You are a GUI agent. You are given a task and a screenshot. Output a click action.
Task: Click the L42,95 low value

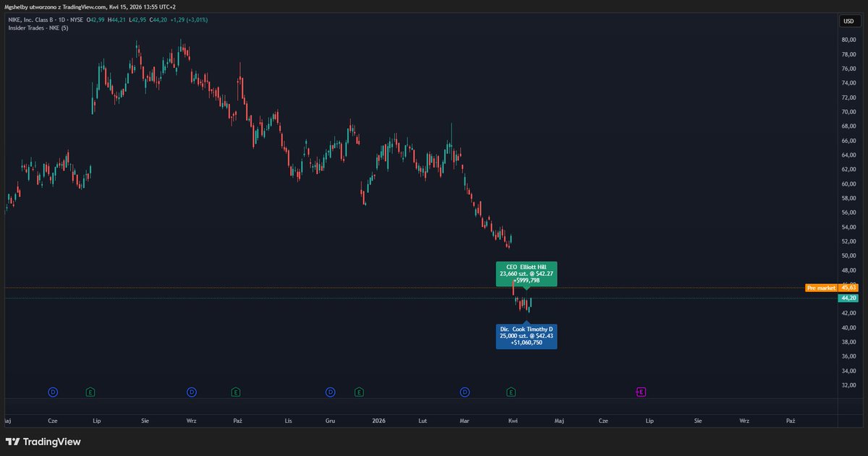(x=137, y=20)
